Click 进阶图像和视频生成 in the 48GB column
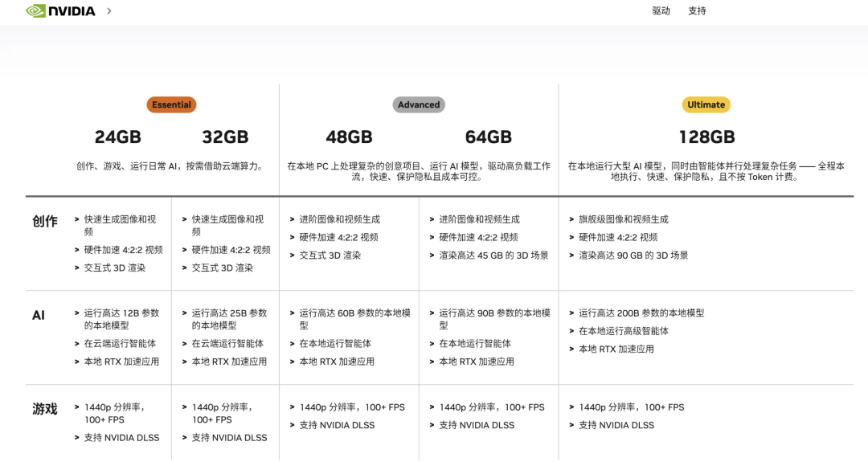 [x=340, y=219]
